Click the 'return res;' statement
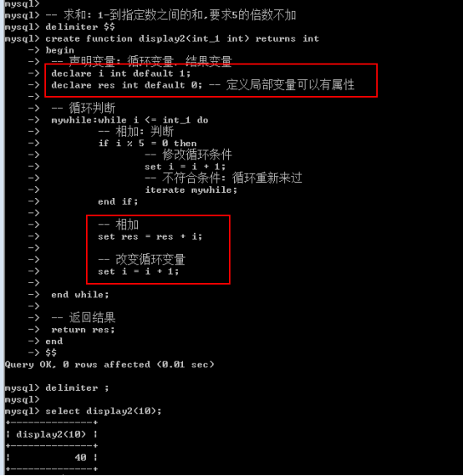 [83, 330]
